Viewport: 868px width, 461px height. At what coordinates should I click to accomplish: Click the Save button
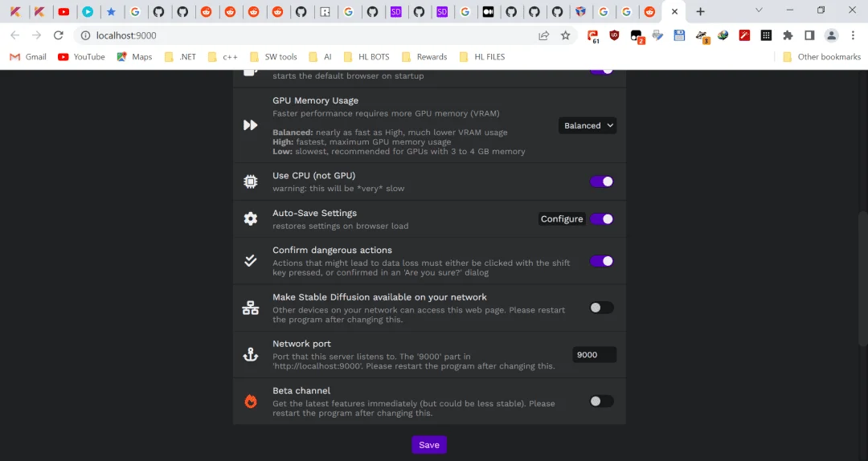pos(429,444)
